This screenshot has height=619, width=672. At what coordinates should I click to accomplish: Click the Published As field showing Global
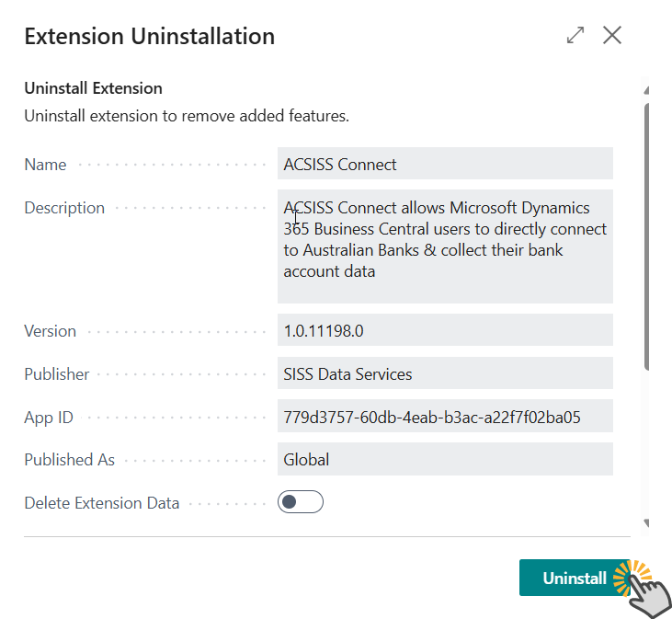pos(445,459)
